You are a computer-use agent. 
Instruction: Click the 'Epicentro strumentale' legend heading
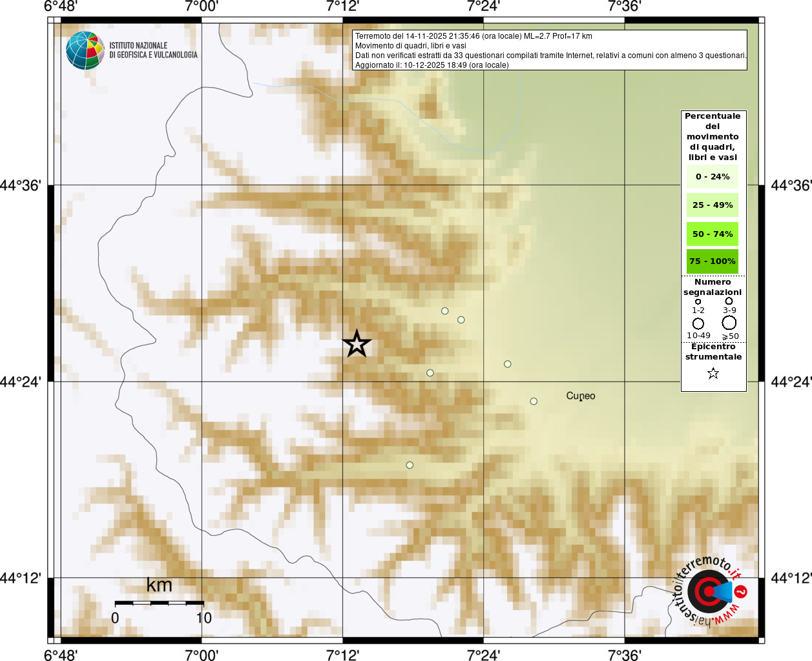coord(713,352)
